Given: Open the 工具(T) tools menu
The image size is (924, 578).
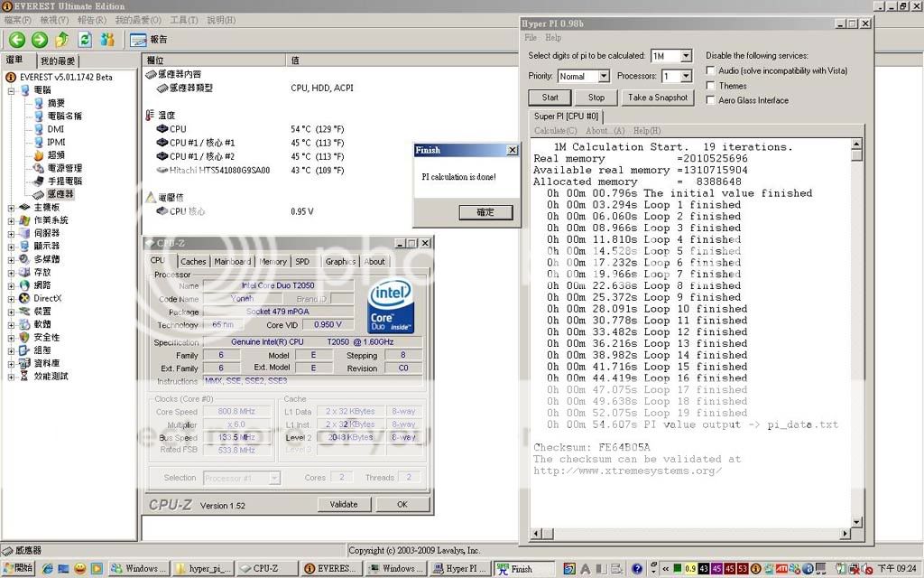Looking at the screenshot, I should [184, 20].
